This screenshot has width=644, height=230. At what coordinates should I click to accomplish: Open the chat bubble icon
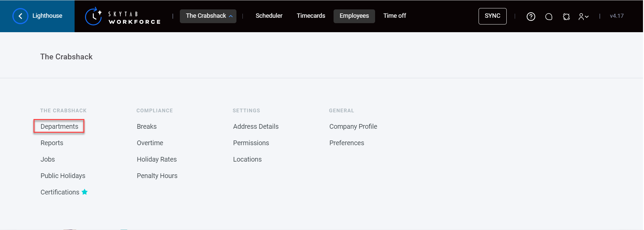pos(549,16)
